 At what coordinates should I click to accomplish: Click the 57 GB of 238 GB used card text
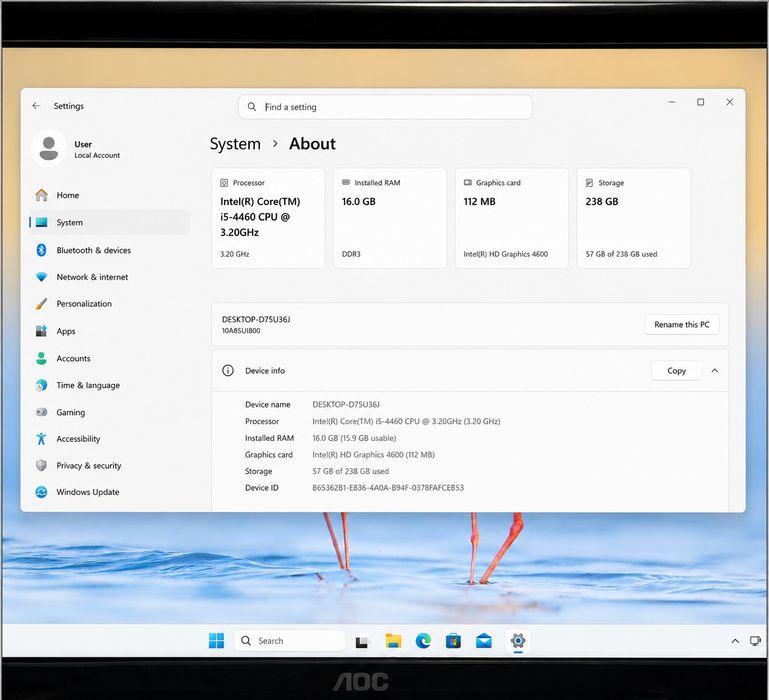(x=621, y=254)
